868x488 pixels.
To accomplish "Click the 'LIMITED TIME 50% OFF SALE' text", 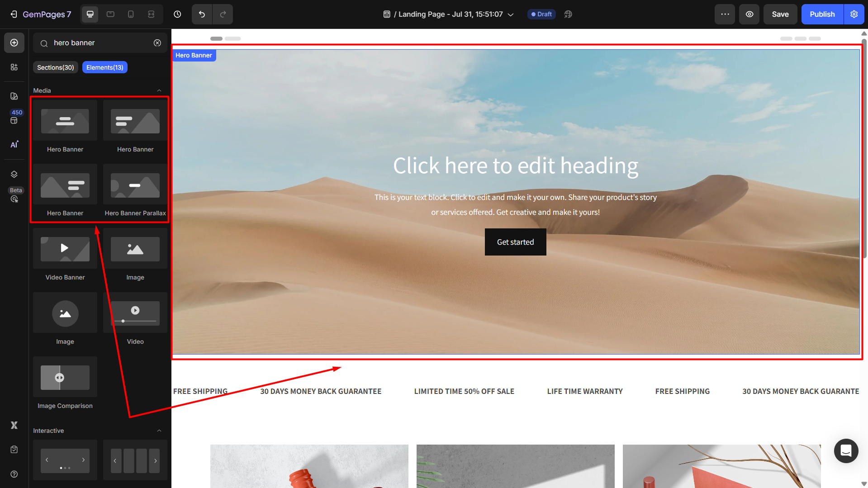I will pos(464,391).
